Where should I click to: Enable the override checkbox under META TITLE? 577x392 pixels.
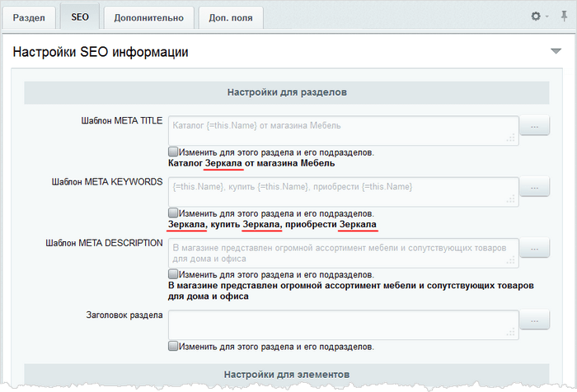click(x=173, y=152)
